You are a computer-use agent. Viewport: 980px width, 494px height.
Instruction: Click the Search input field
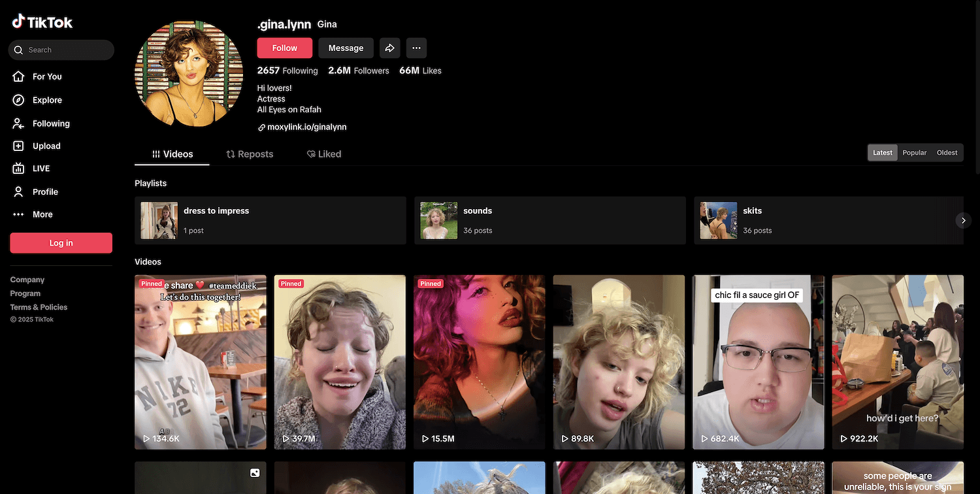coord(65,50)
